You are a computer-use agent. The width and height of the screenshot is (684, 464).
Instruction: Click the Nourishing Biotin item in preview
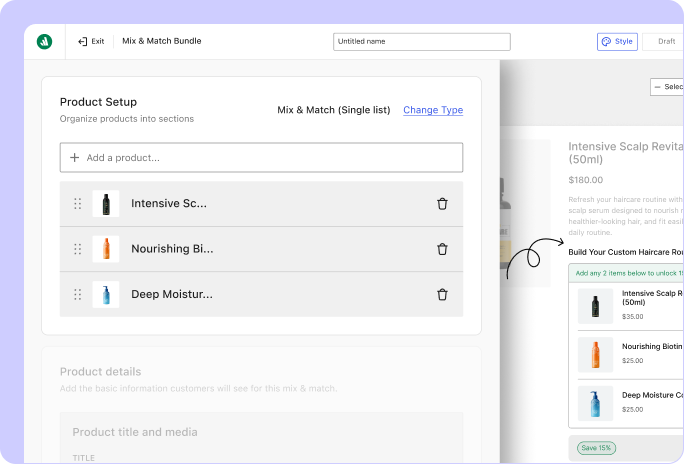click(x=653, y=346)
